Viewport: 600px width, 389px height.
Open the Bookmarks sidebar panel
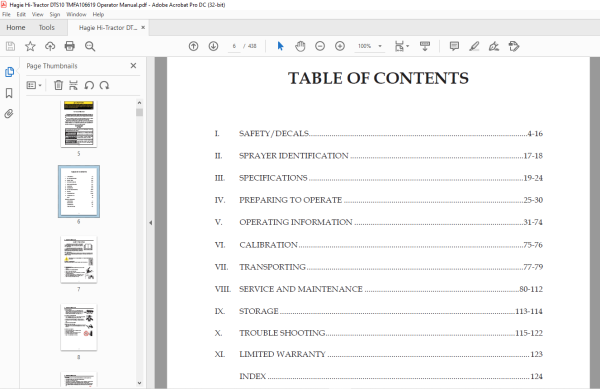pos(9,93)
